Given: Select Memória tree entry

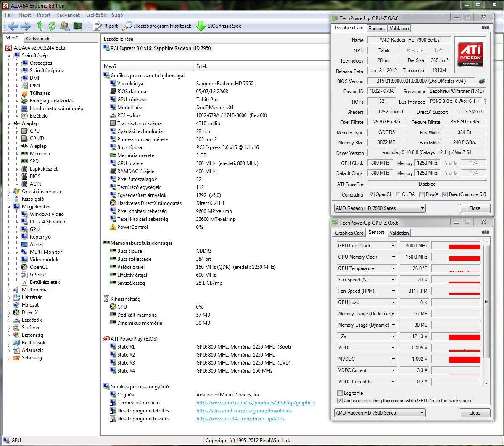Looking at the screenshot, I should pos(40,153).
